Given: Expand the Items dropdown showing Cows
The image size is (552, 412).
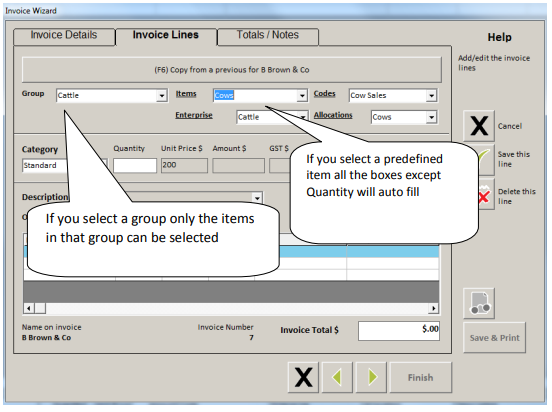Looking at the screenshot, I should pyautogui.click(x=302, y=96).
